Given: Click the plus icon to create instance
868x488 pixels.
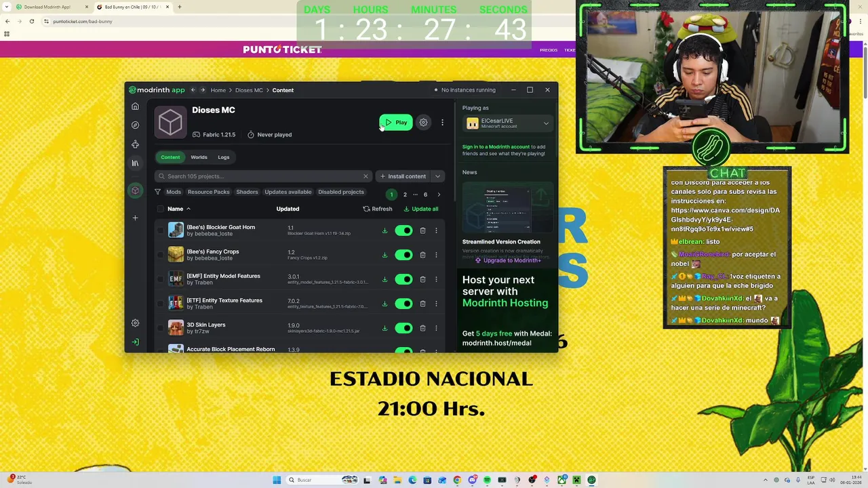Looking at the screenshot, I should [135, 218].
